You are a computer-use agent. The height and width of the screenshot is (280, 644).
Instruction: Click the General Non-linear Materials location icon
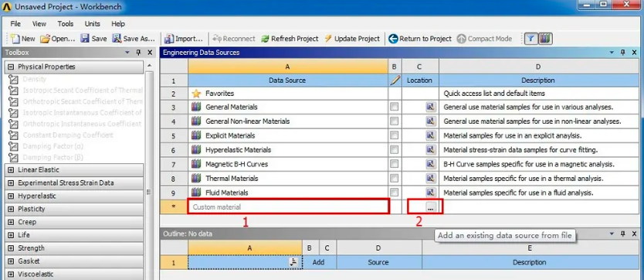tap(430, 121)
